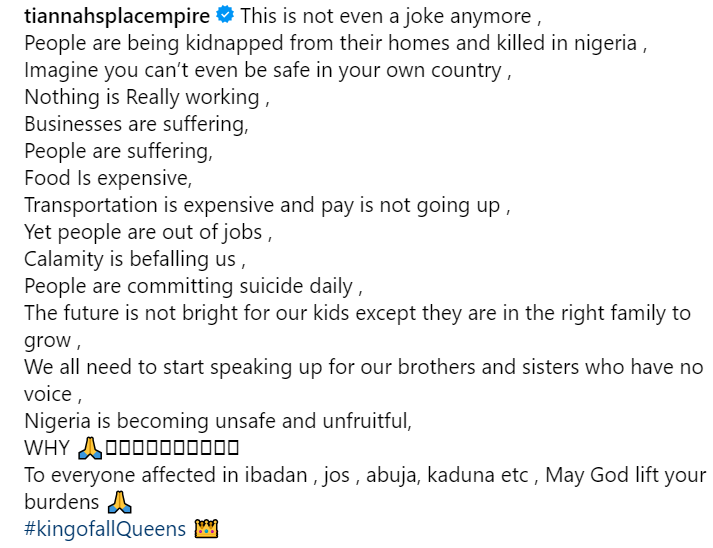Click the "Transportation is expensive" line

(x=267, y=206)
